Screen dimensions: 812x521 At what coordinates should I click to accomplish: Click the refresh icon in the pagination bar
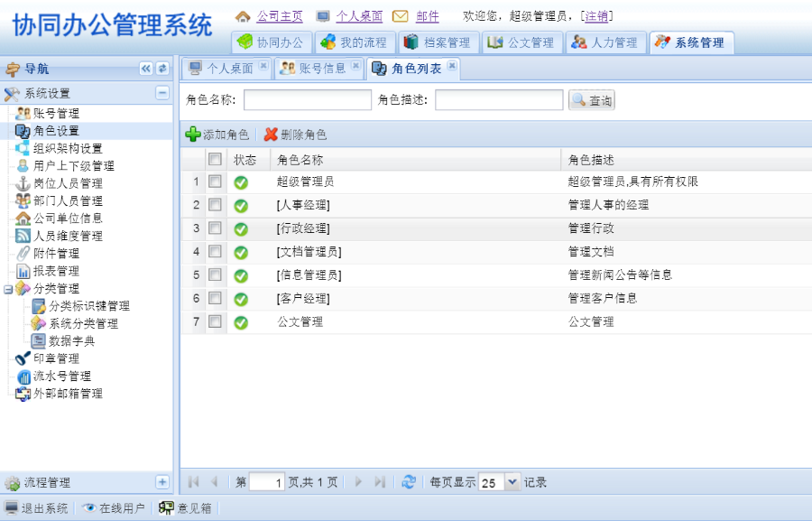(x=409, y=481)
